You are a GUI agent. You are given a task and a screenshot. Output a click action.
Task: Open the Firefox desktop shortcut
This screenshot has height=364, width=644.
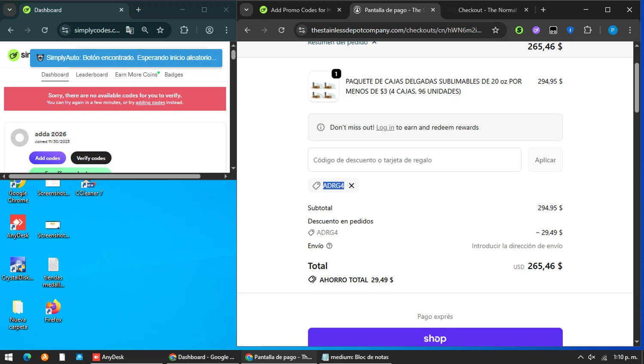click(x=53, y=311)
